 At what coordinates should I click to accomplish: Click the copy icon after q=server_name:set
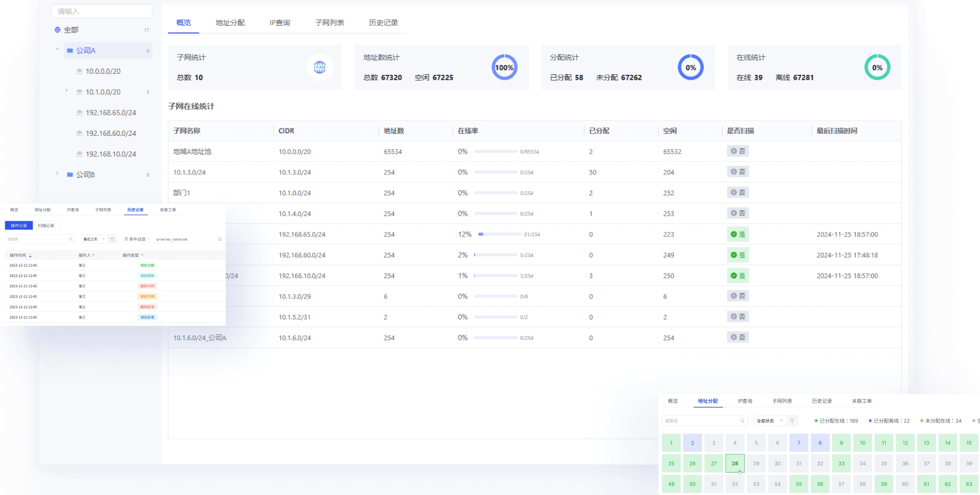tap(220, 239)
